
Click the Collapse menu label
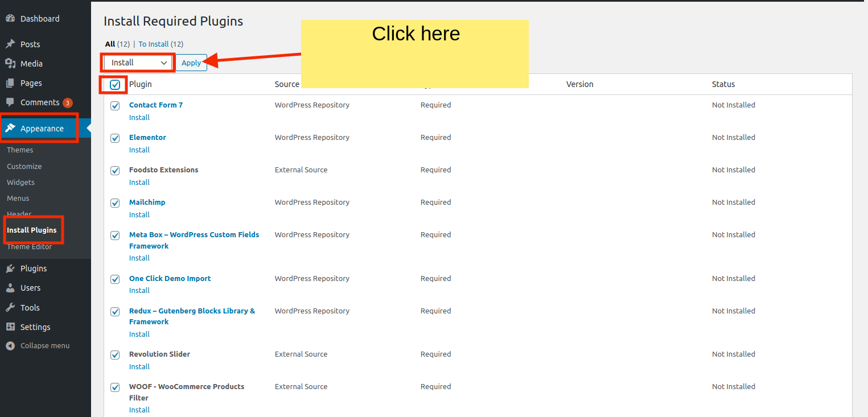point(45,346)
